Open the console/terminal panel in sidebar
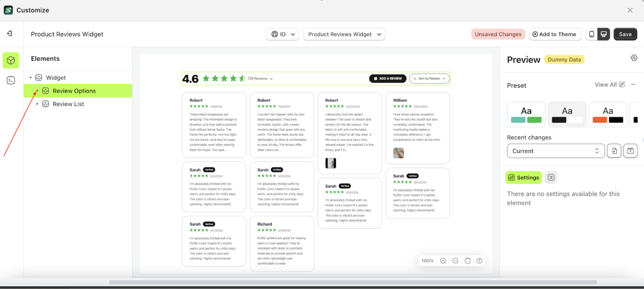Viewport: 644px width, 289px height. pos(11,80)
